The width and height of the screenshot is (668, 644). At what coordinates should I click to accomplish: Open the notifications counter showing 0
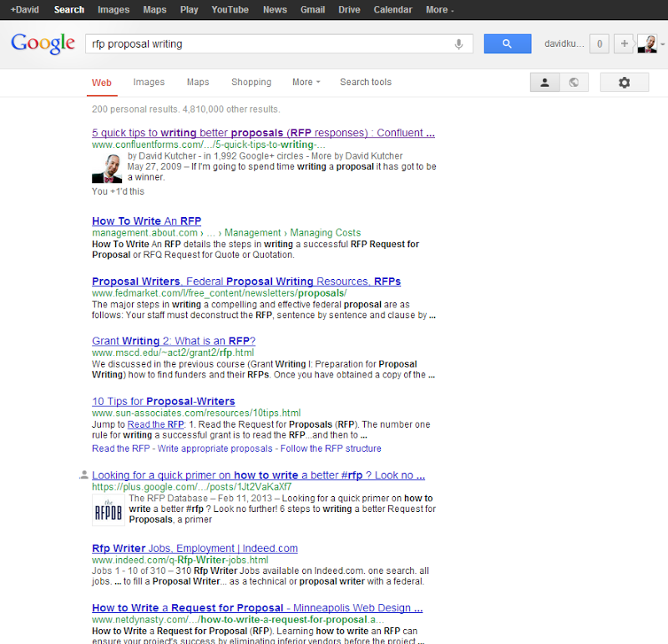pyautogui.click(x=600, y=43)
